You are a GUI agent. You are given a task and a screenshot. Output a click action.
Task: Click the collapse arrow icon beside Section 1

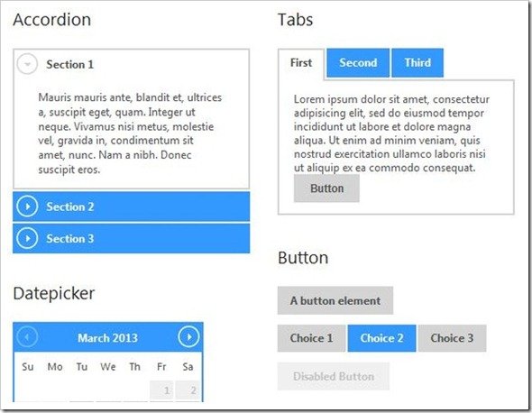pyautogui.click(x=27, y=64)
